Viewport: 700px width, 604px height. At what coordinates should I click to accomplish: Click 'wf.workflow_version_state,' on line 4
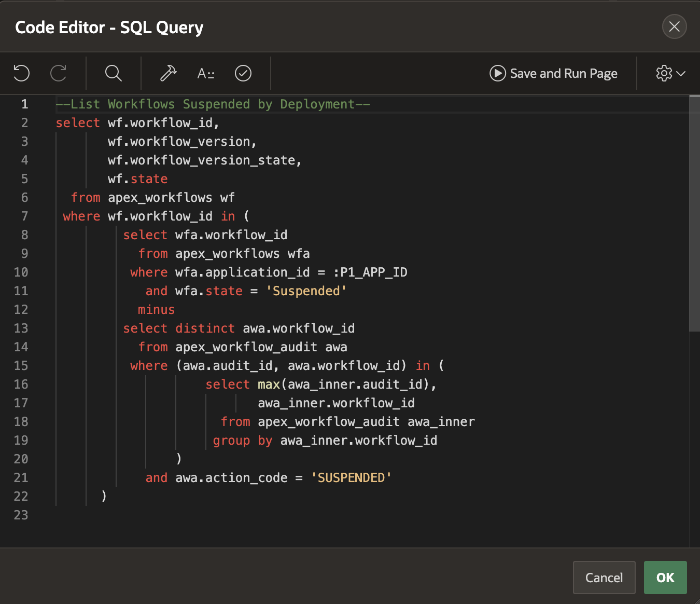205,160
